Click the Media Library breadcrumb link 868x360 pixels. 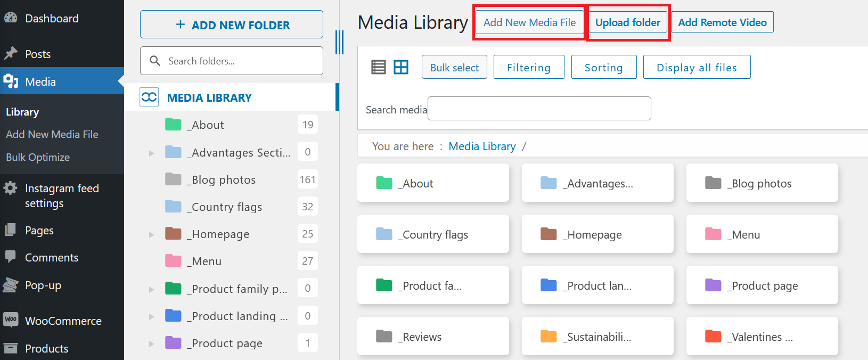click(482, 146)
